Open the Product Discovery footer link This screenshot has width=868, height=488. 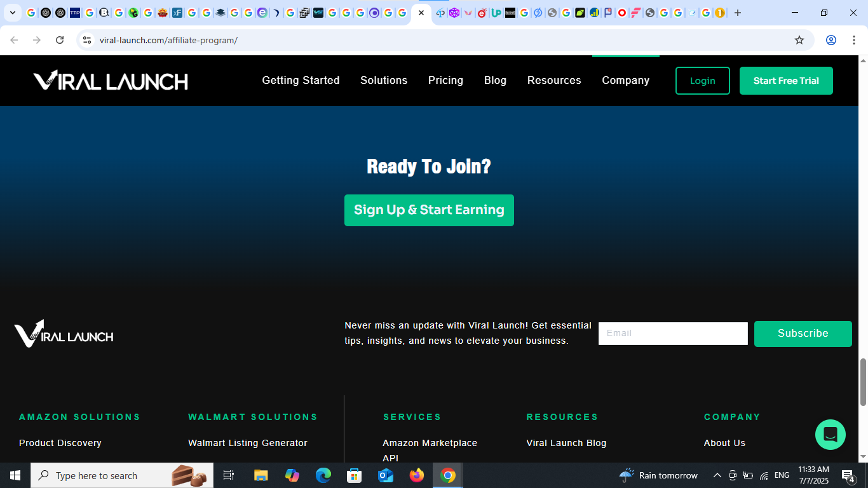click(x=60, y=443)
